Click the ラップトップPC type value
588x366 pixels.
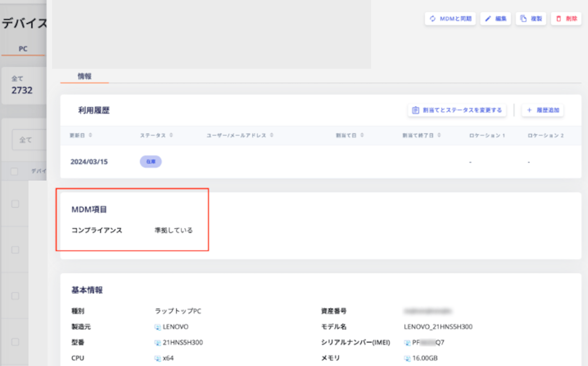178,311
